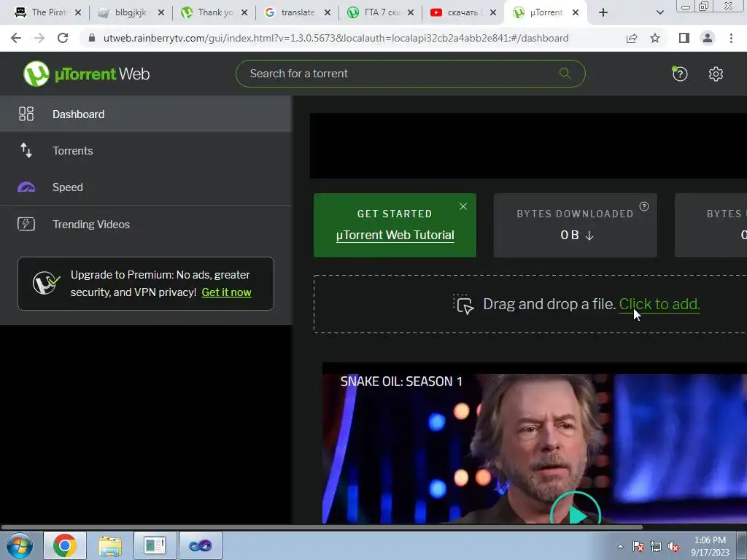
Task: Click the Action Center flag tray icon
Action: pyautogui.click(x=638, y=547)
